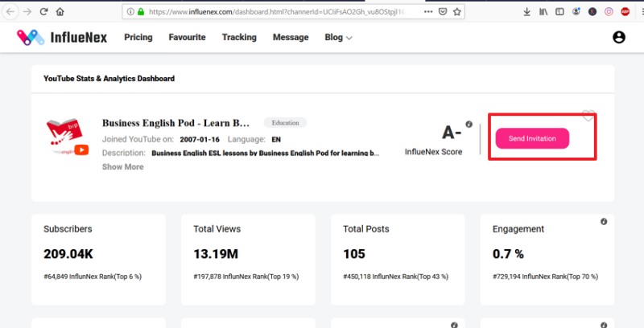Reload the page with refresh icon
The image size is (644, 328).
(44, 11)
